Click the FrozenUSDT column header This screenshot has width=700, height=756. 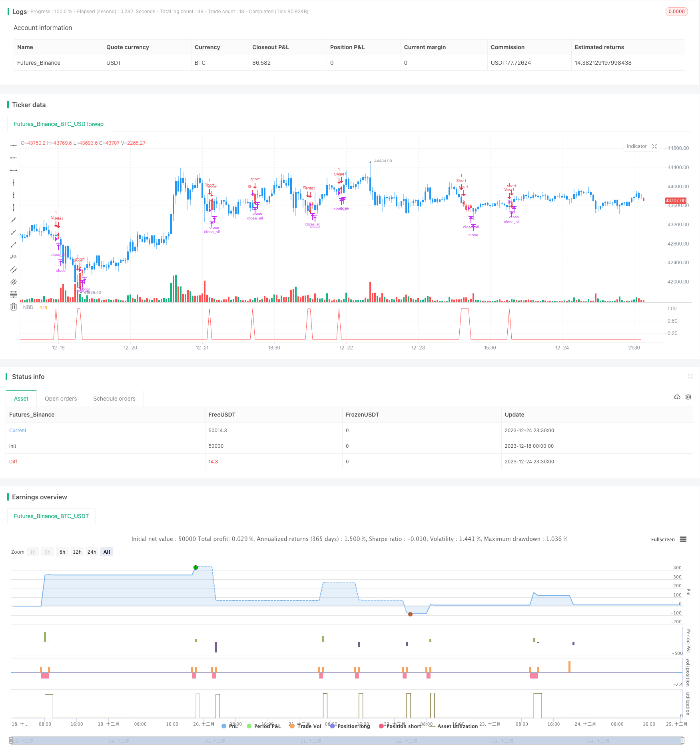point(362,415)
